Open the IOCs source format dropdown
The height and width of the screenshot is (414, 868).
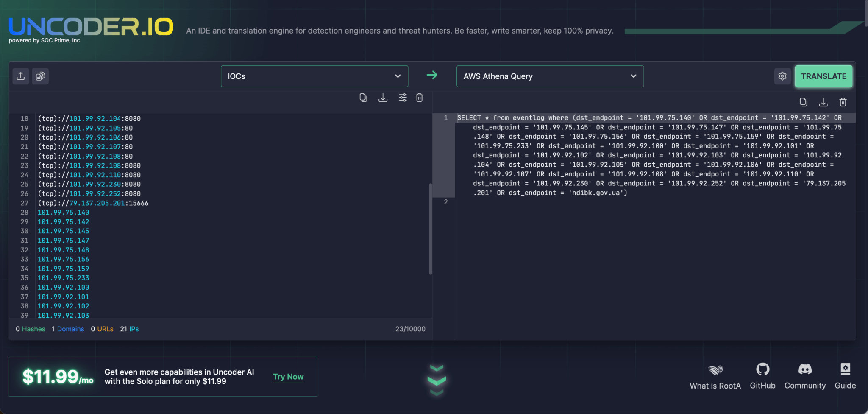point(314,76)
